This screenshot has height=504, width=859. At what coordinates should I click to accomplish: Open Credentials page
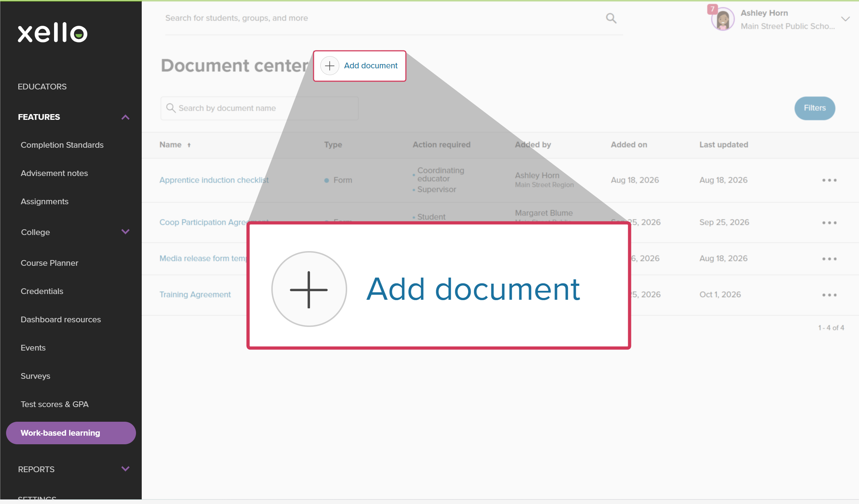[x=42, y=292]
